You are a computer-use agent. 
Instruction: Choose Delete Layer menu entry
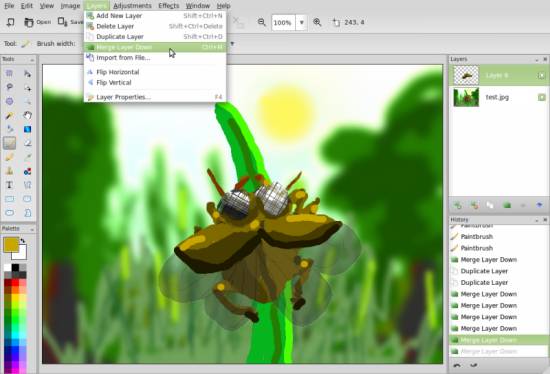pyautogui.click(x=155, y=26)
